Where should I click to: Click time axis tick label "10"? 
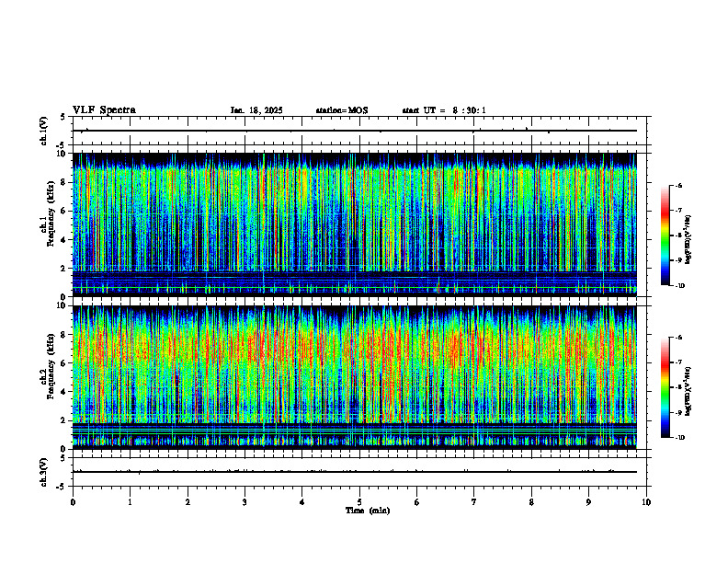646,502
